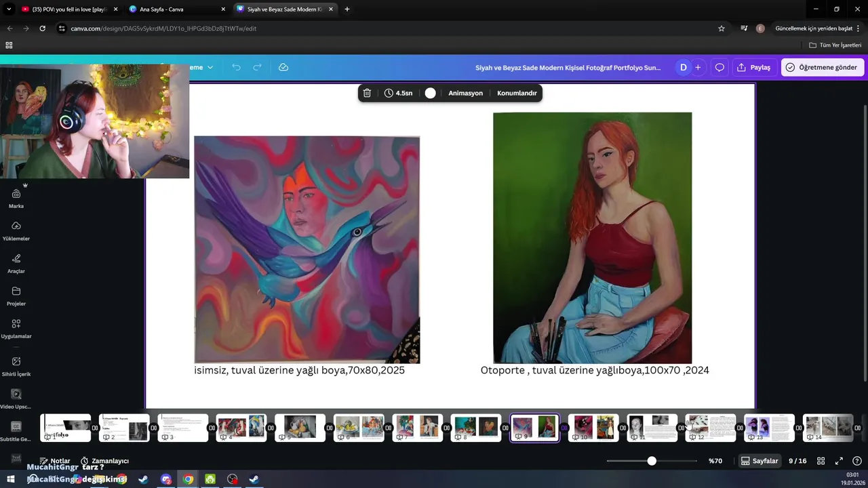Redo the last action in Canva
The width and height of the screenshot is (868, 488).
pos(257,67)
